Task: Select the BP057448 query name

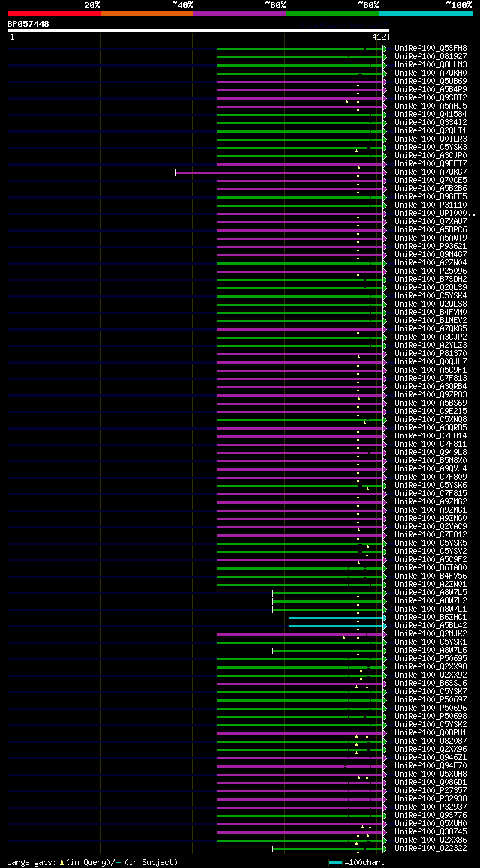Action: pyautogui.click(x=28, y=24)
